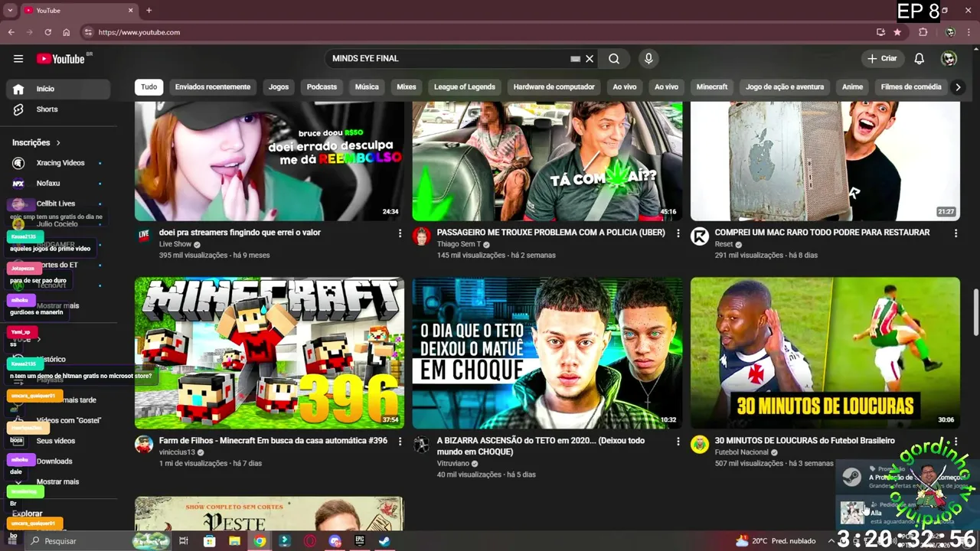Open the Futebol Nacional channel avatar
The image size is (980, 551).
pos(700,445)
